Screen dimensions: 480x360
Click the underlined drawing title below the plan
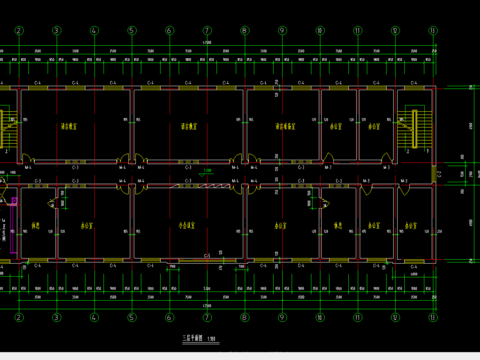tap(199, 338)
